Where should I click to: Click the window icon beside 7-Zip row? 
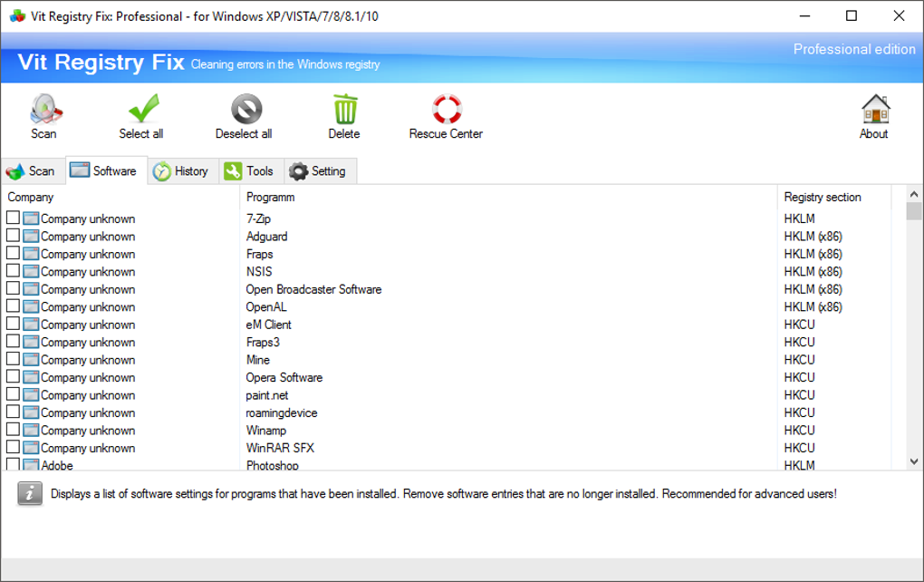click(31, 218)
